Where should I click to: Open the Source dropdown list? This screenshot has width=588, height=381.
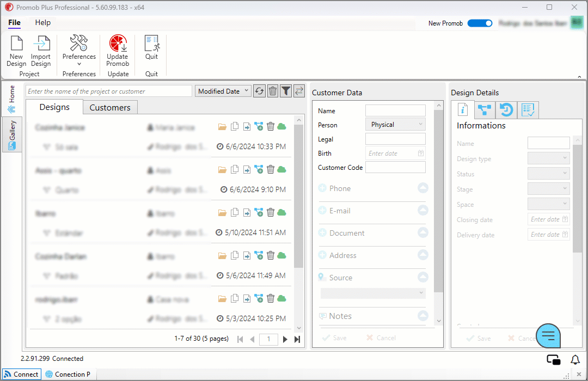click(373, 293)
